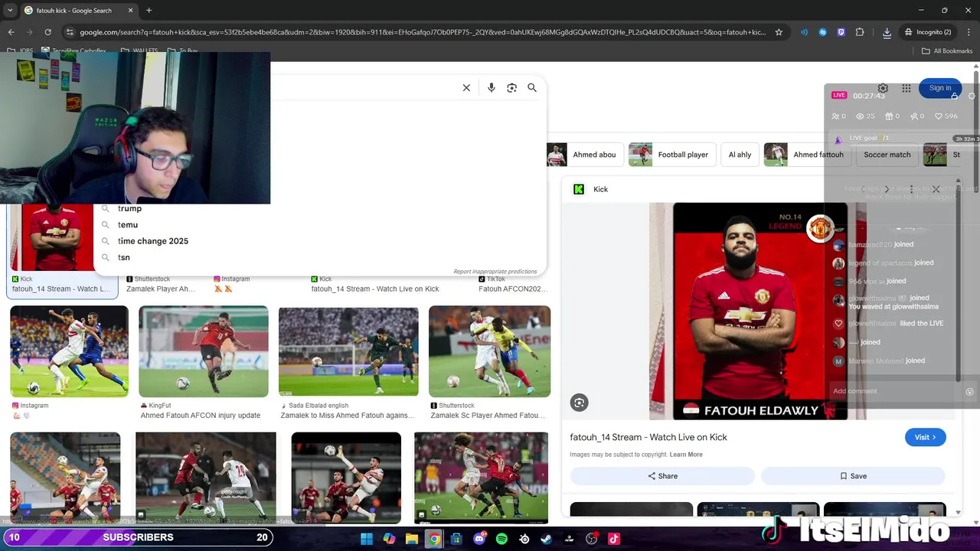Open Windows Start menu
The width and height of the screenshot is (980, 551).
coord(367,539)
